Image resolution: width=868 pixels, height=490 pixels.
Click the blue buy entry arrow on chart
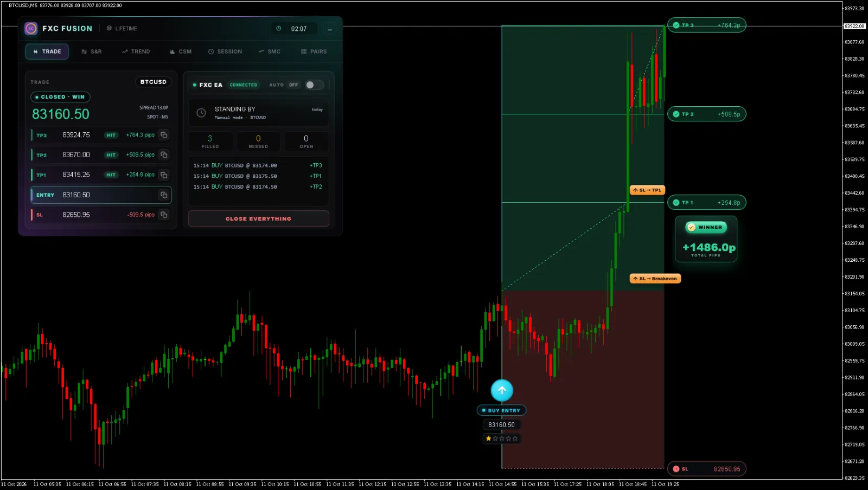tap(502, 390)
